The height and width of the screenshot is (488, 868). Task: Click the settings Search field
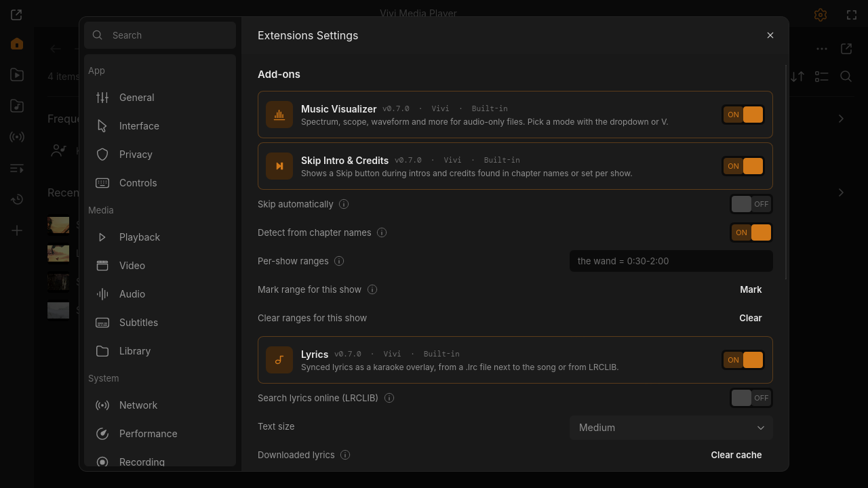pos(160,35)
